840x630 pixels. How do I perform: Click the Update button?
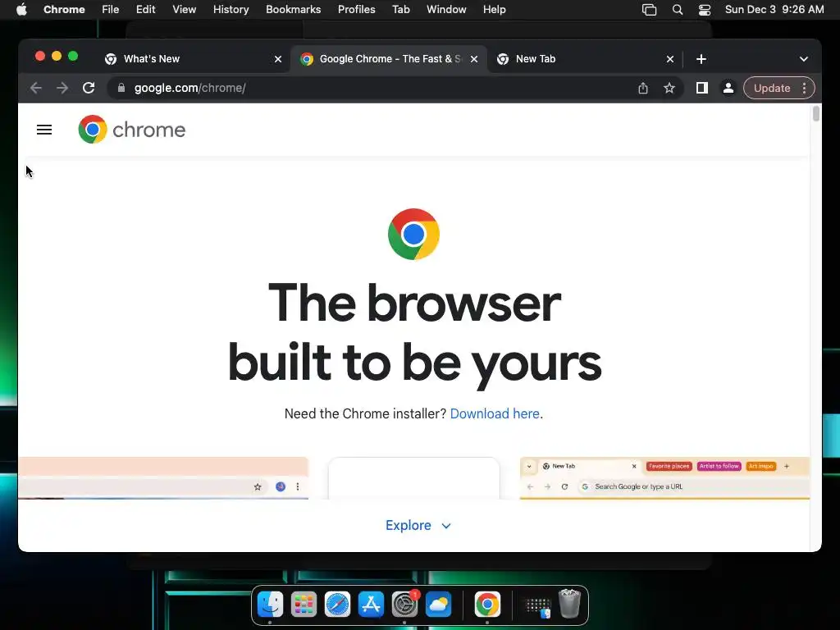[771, 88]
